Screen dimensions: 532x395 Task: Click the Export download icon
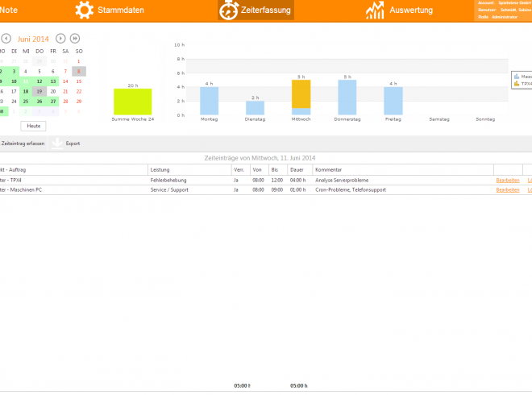57,143
